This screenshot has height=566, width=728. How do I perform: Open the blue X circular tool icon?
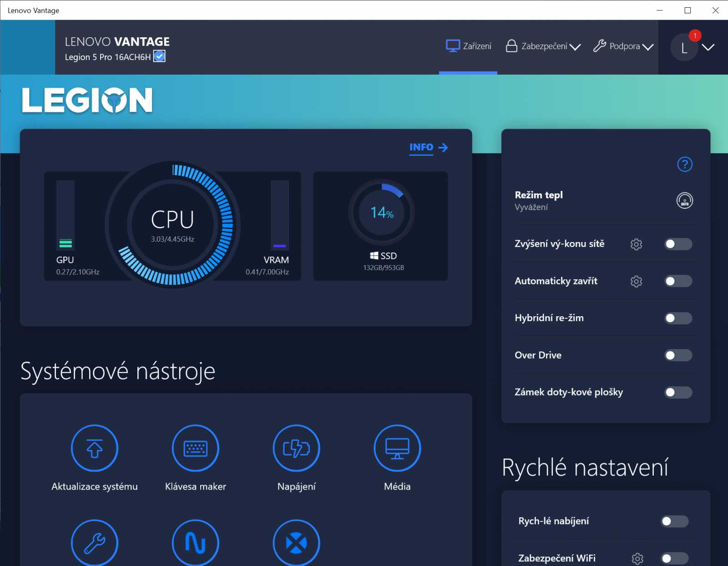click(297, 542)
